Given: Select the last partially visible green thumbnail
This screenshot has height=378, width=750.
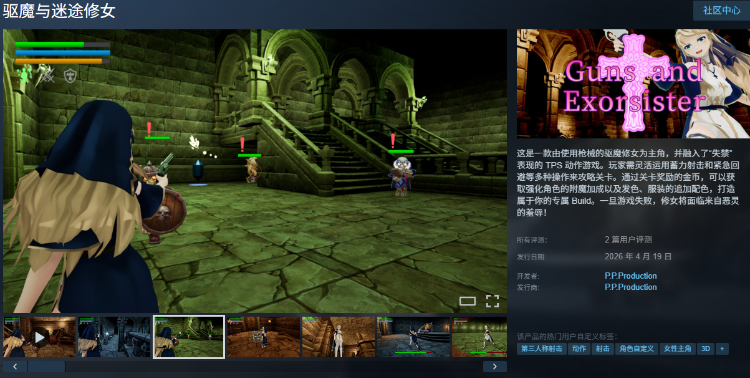Looking at the screenshot, I should point(479,337).
